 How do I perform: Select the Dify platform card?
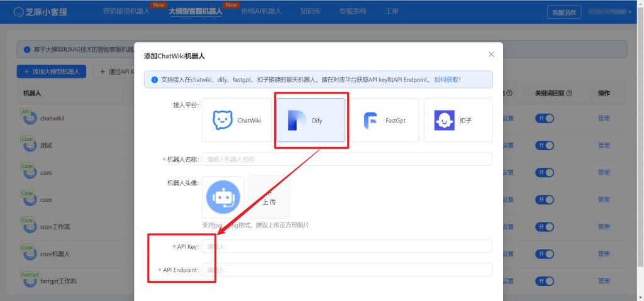point(311,120)
